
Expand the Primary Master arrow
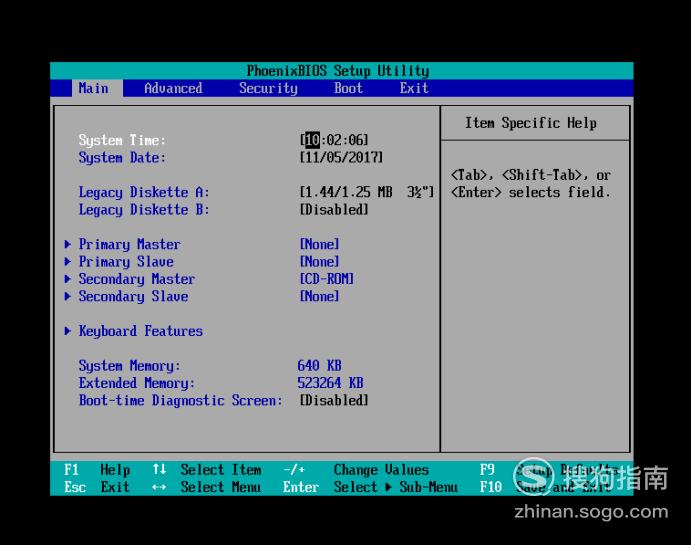(67, 244)
